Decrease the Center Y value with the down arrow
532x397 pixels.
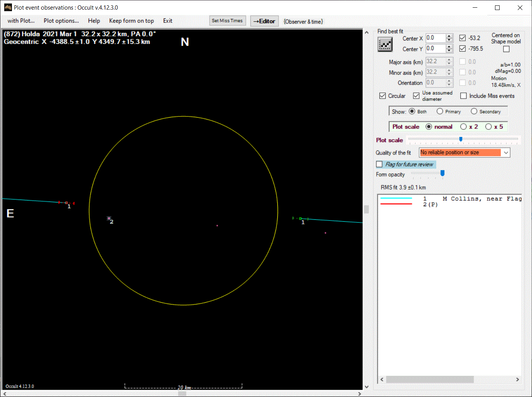449,50
